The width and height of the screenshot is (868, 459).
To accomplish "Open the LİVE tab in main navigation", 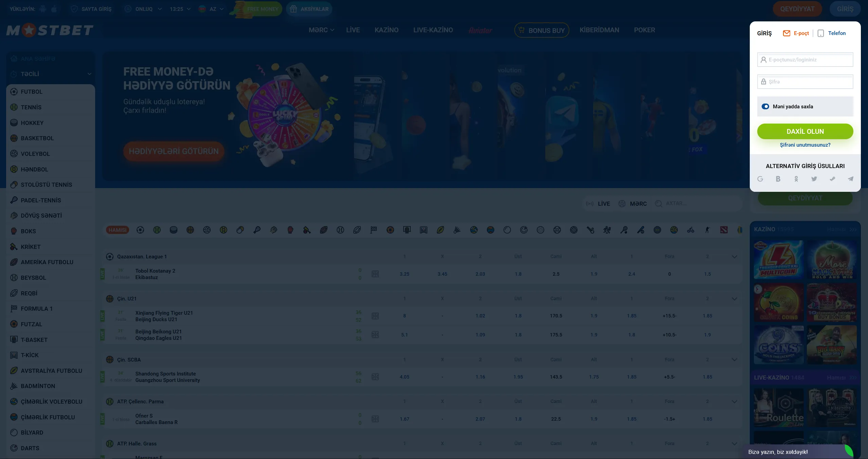I will (x=353, y=30).
